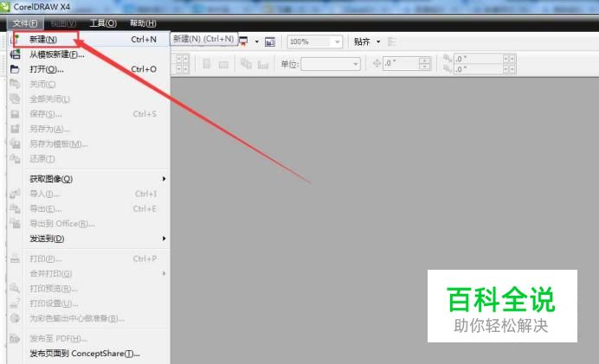This screenshot has height=364, width=599.
Task: Select 保存(S)... in the File menu
Action: pyautogui.click(x=88, y=114)
